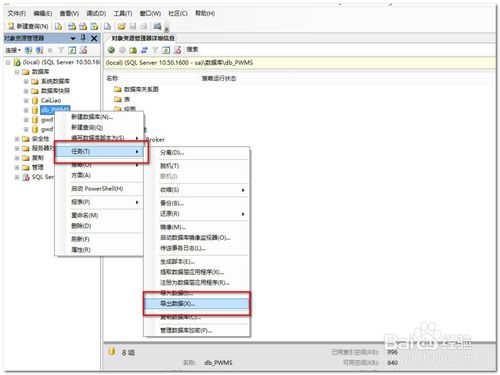Choose 启动 PowerShell(H) in context menu

pyautogui.click(x=99, y=189)
